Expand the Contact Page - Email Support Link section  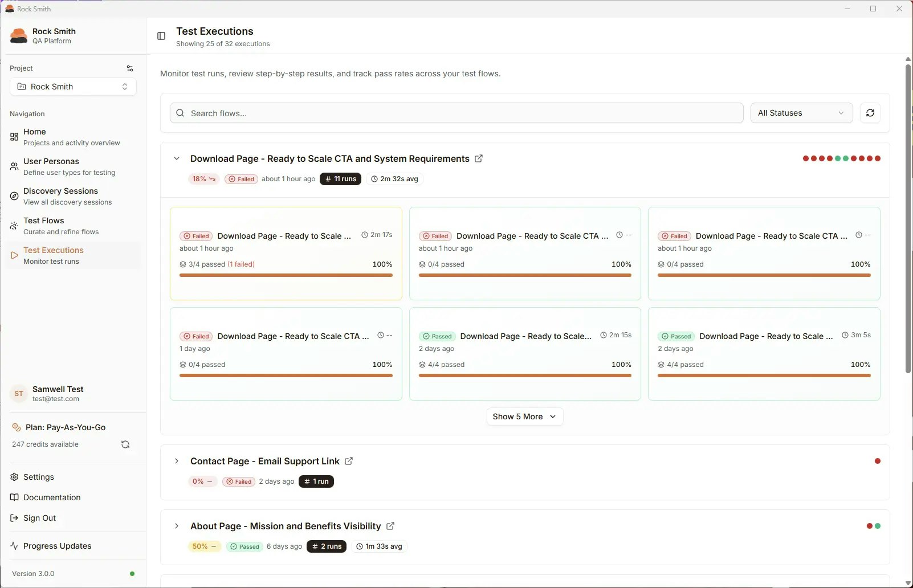[177, 461]
